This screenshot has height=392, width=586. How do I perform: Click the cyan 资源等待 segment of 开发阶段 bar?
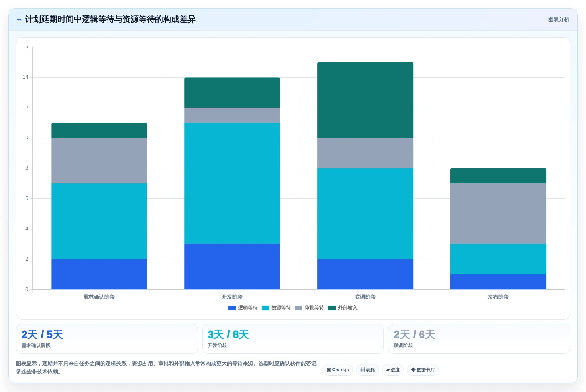tap(232, 183)
